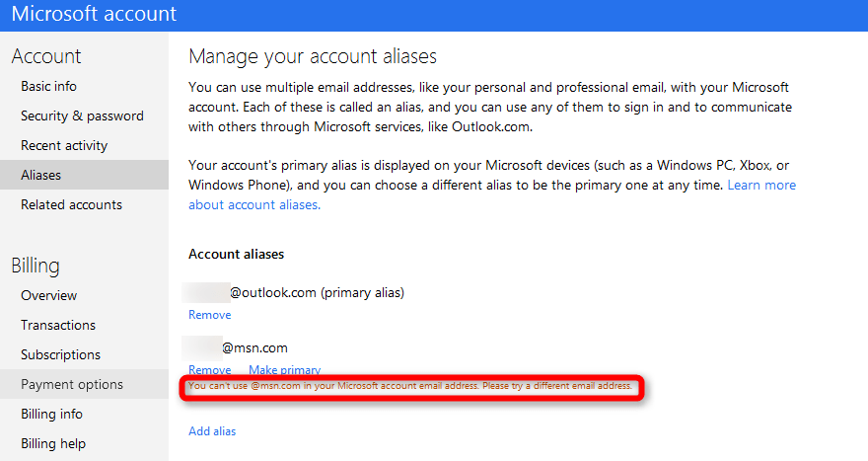Click the Account section heading
Viewport: 868px width, 461px height.
[46, 56]
